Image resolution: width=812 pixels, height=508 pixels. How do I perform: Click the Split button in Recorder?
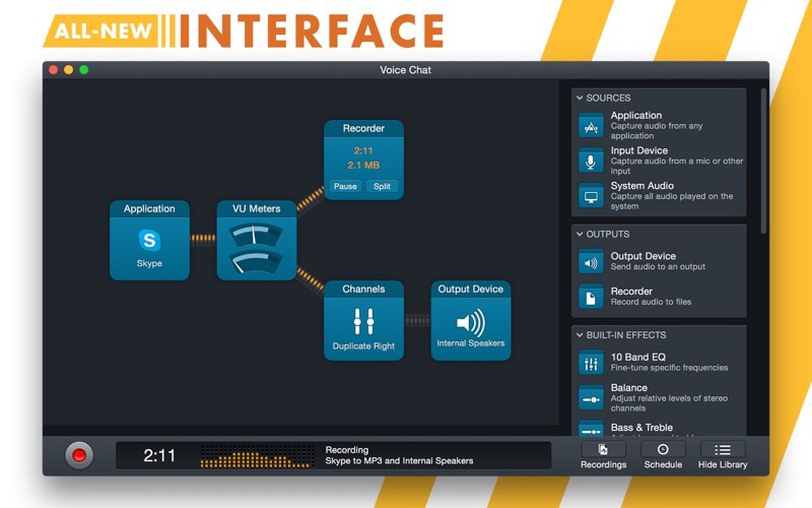(382, 186)
